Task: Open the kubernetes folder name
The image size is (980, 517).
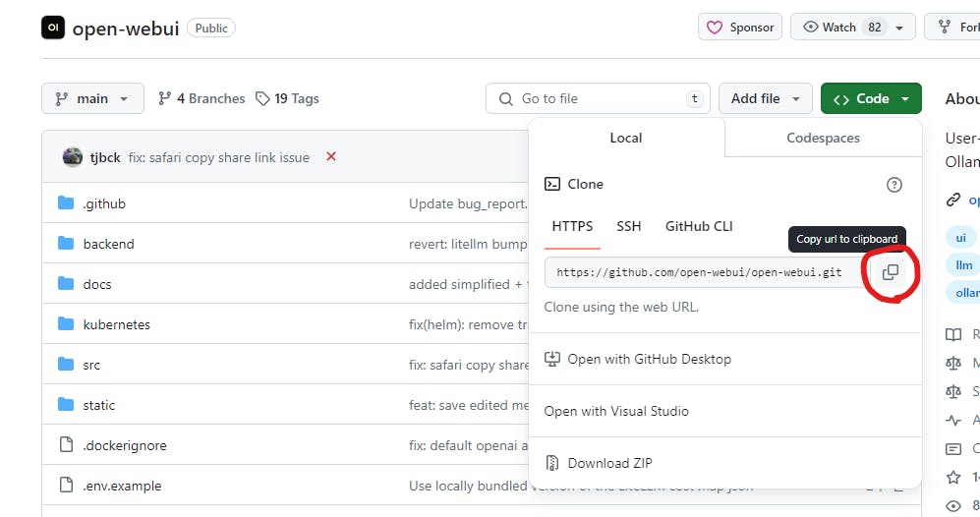Action: pos(117,324)
